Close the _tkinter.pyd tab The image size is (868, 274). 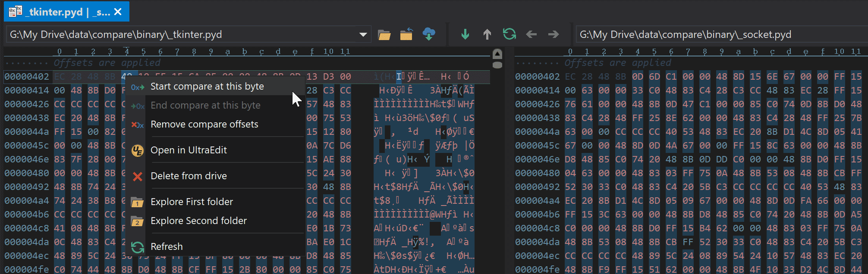[x=118, y=12]
